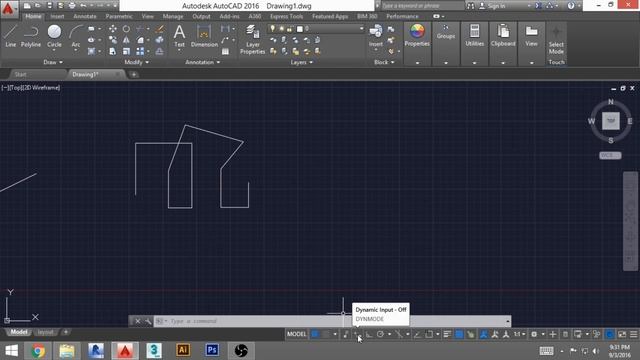
Task: Toggle MODEL space button in status bar
Action: [x=296, y=334]
